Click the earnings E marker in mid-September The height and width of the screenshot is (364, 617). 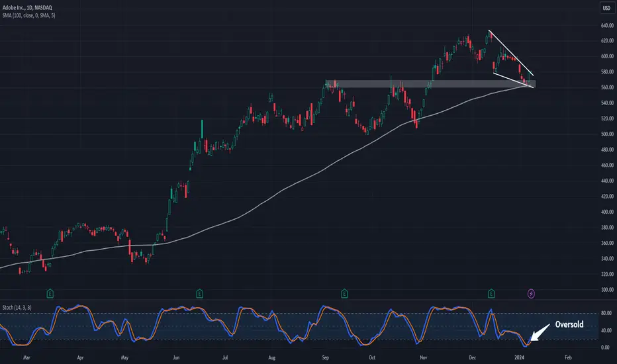click(x=344, y=294)
